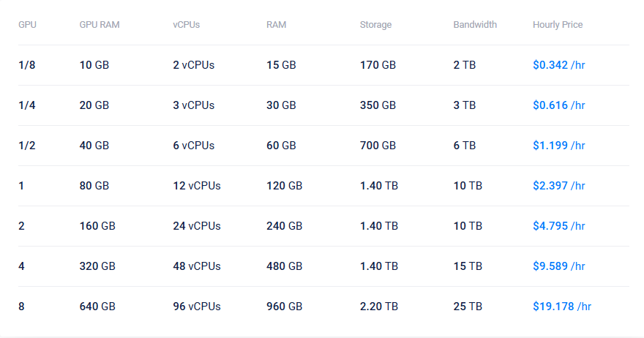
Task: Click the $0.616 /hr hourly price
Action: point(558,105)
